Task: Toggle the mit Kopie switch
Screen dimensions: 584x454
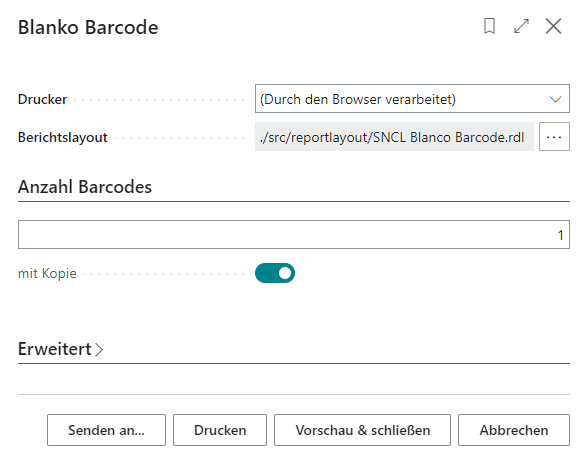Action: [275, 273]
